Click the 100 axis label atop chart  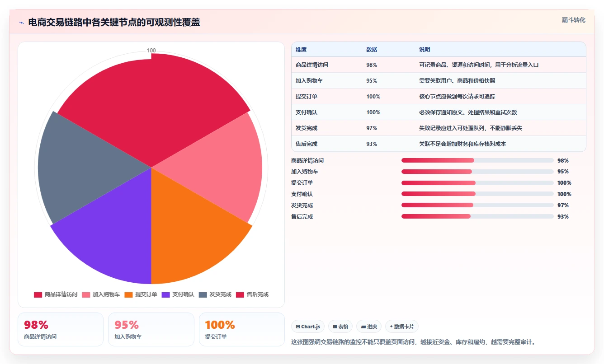click(x=151, y=51)
